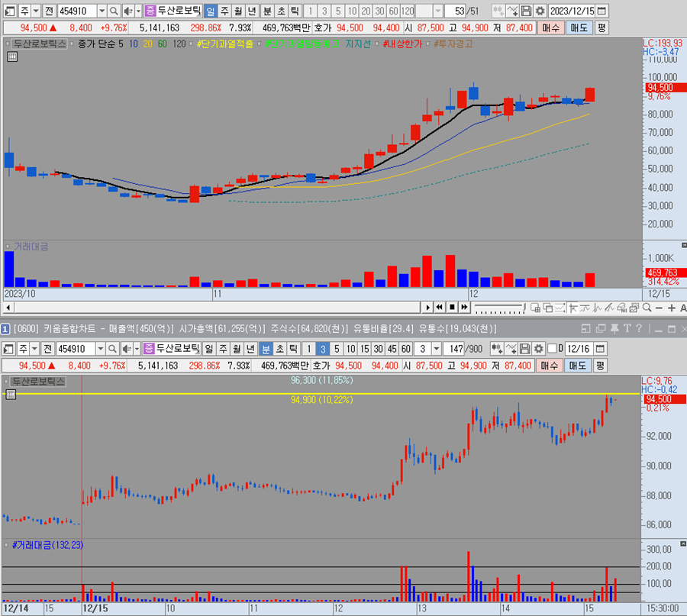Click the #내상한가 indicator label
Viewport: 687px width, 616px height.
tap(402, 44)
